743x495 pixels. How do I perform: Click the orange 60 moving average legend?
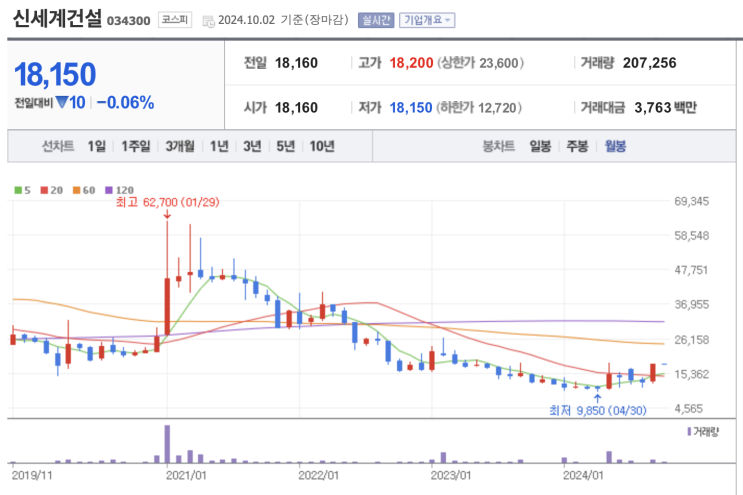click(84, 190)
